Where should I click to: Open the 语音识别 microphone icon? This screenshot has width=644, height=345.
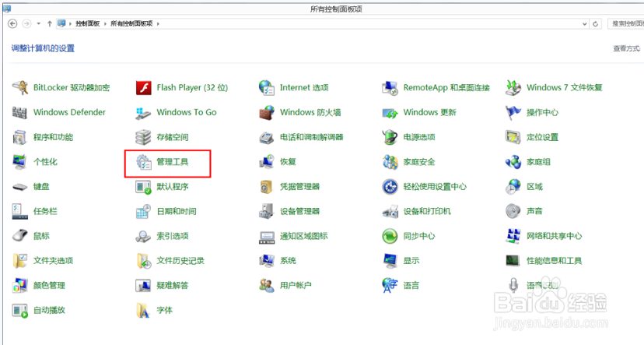pyautogui.click(x=513, y=285)
